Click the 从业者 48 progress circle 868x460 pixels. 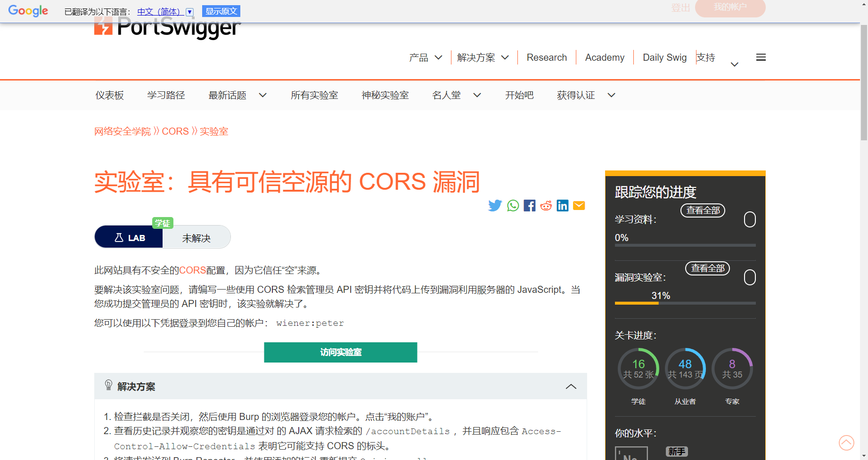(685, 369)
